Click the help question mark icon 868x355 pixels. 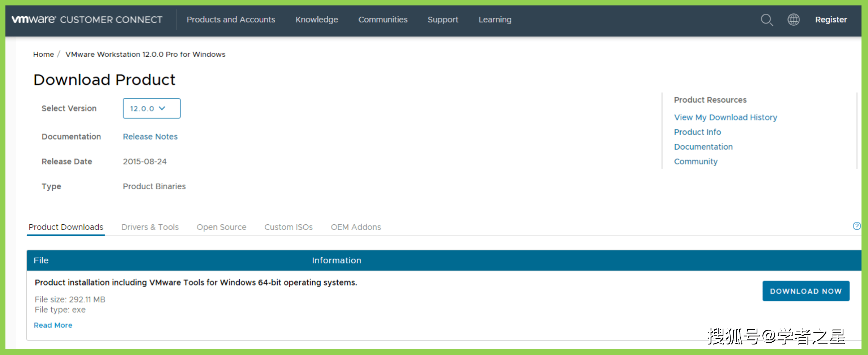click(856, 226)
